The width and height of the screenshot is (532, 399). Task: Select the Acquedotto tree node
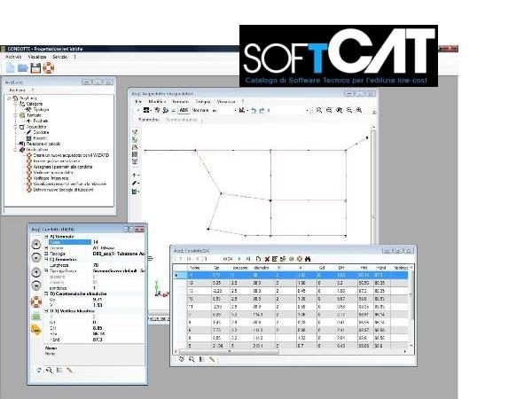point(36,127)
